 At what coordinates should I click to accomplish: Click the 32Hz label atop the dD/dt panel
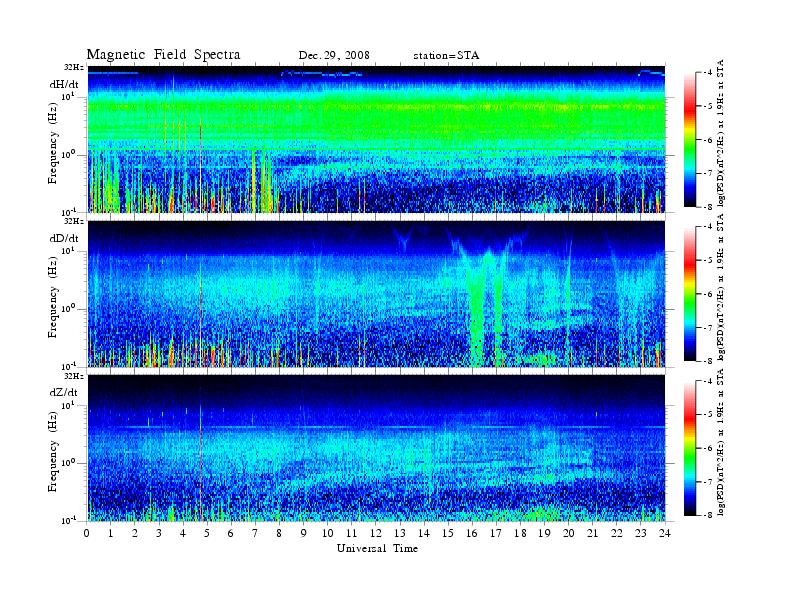click(x=74, y=221)
